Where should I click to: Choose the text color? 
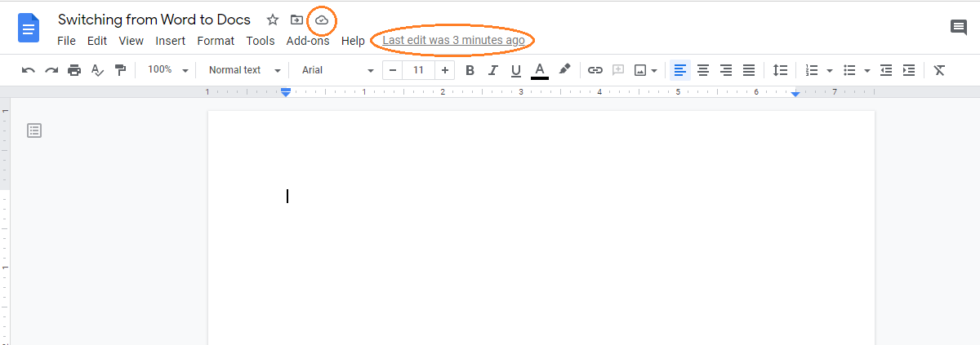[x=539, y=70]
